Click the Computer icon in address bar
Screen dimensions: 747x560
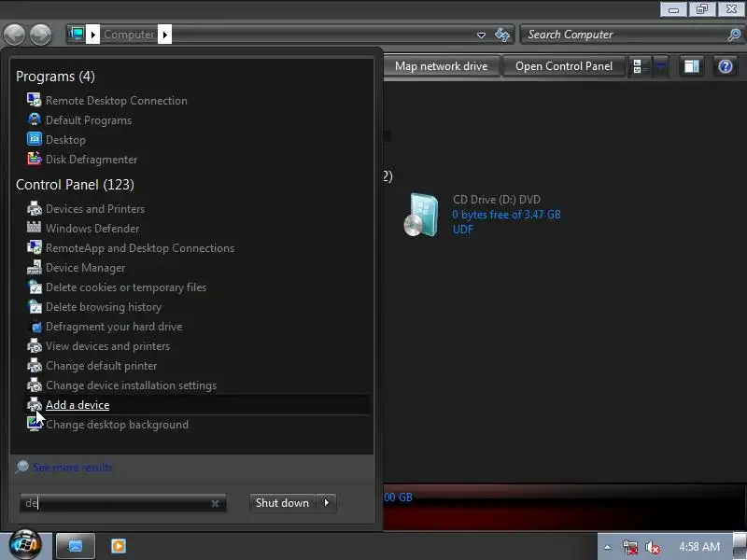[x=77, y=34]
